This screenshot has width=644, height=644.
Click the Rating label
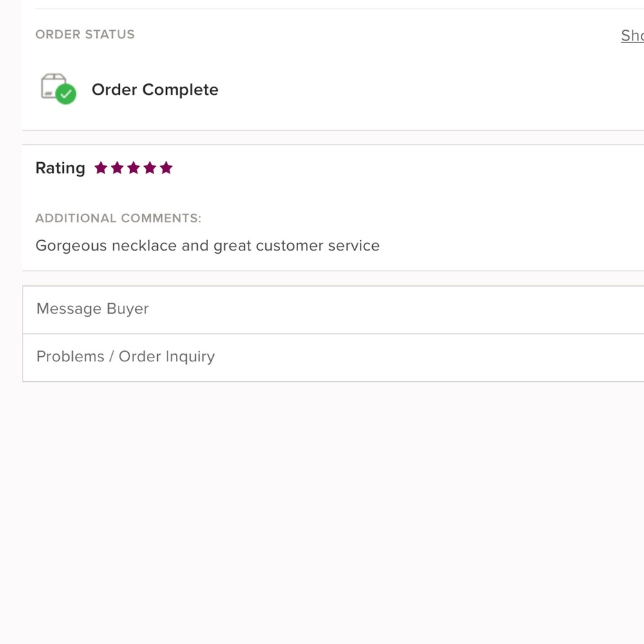[x=60, y=168]
